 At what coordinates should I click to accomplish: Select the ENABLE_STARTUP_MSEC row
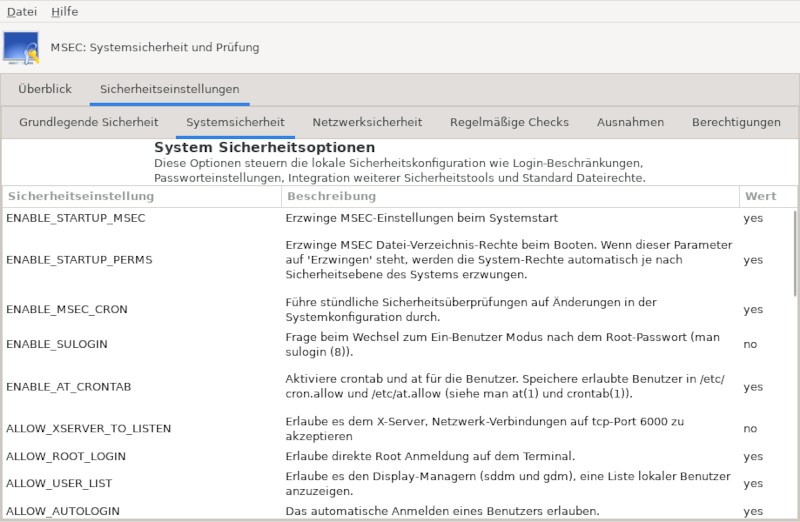[398, 218]
